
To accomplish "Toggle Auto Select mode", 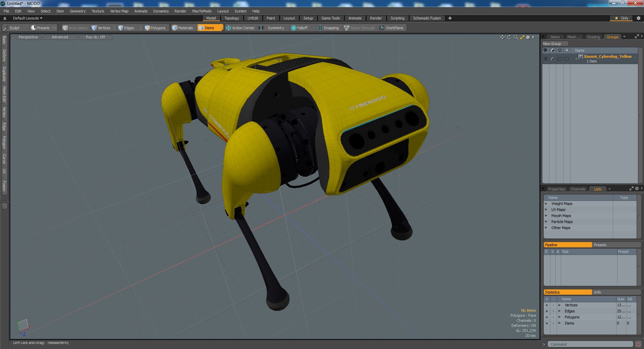I will pos(75,28).
